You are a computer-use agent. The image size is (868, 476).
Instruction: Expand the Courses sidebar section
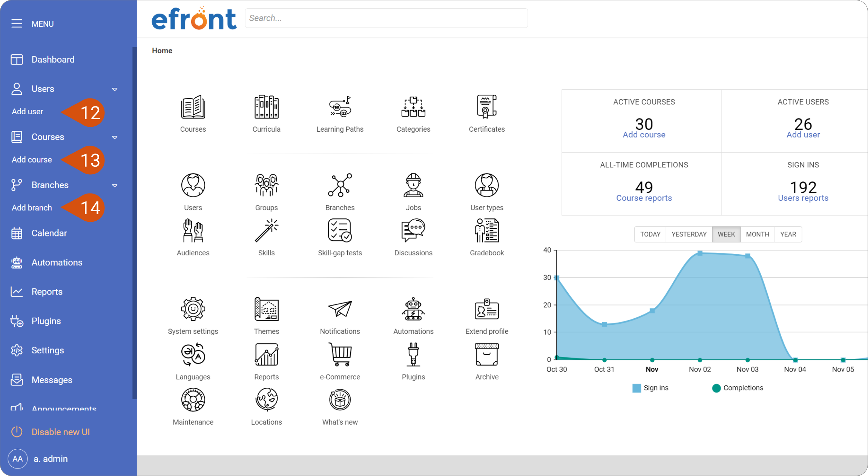[x=115, y=137]
